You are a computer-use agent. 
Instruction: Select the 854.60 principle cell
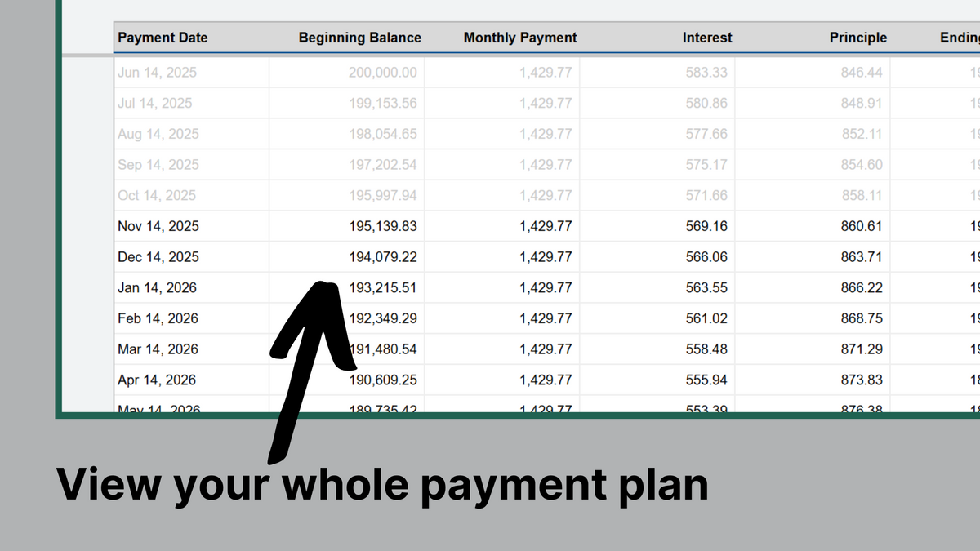(x=813, y=165)
